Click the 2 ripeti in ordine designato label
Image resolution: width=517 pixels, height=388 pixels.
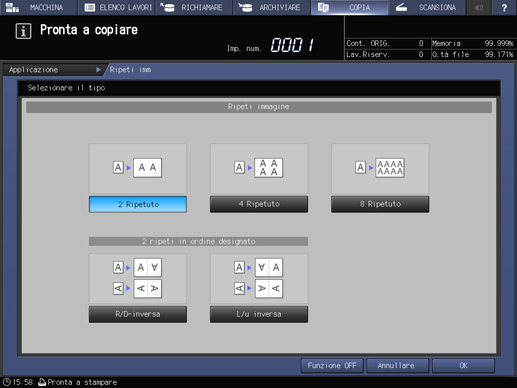pos(198,241)
